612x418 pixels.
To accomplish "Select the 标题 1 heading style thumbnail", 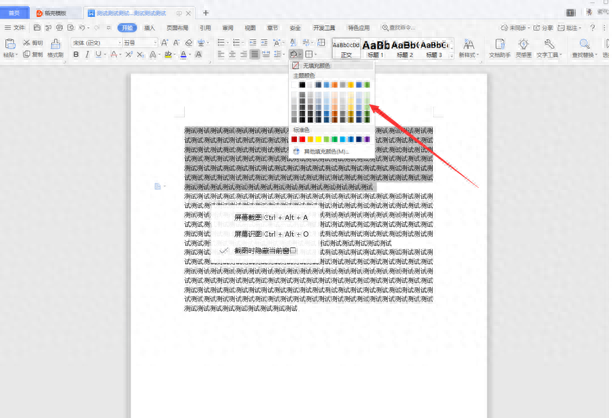I will pyautogui.click(x=376, y=47).
